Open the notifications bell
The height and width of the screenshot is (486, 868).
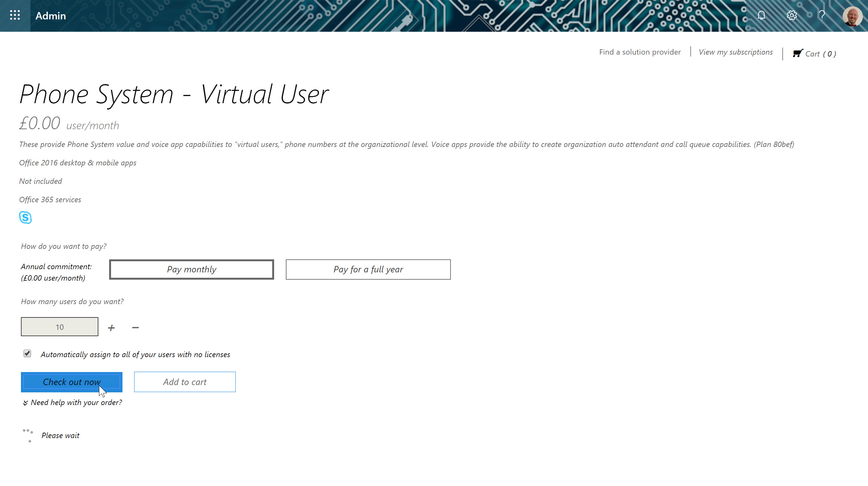click(761, 16)
